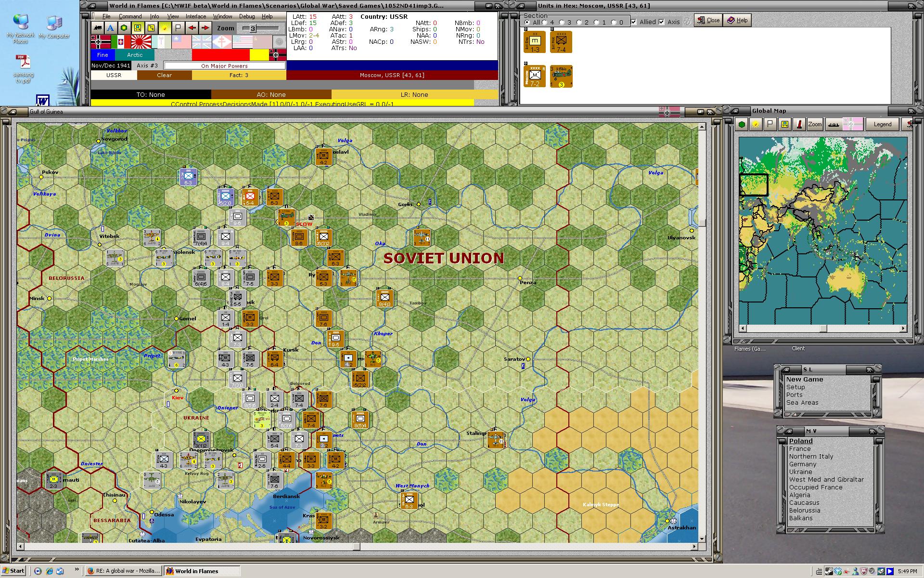Click the On Major Powers field
Image resolution: width=924 pixels, height=578 pixels.
click(224, 66)
